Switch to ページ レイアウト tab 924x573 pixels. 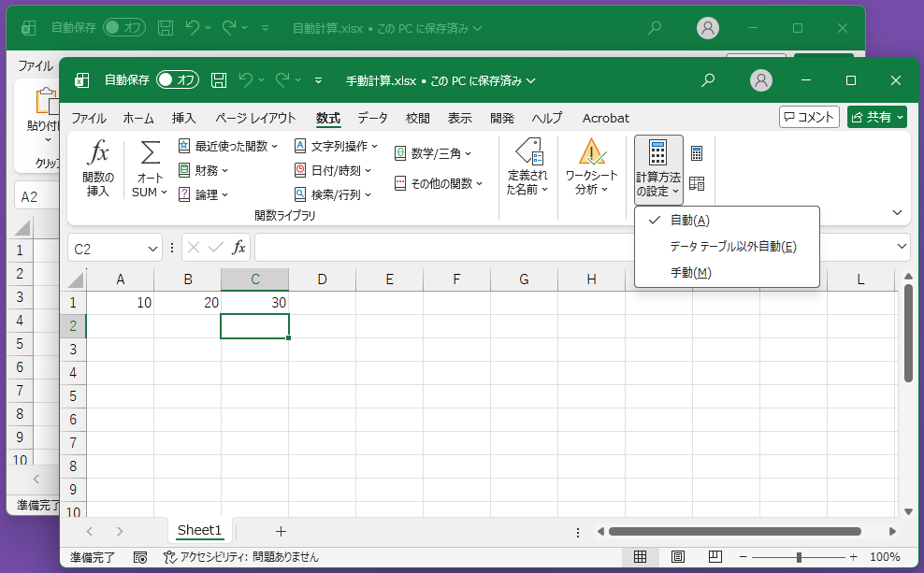[255, 118]
